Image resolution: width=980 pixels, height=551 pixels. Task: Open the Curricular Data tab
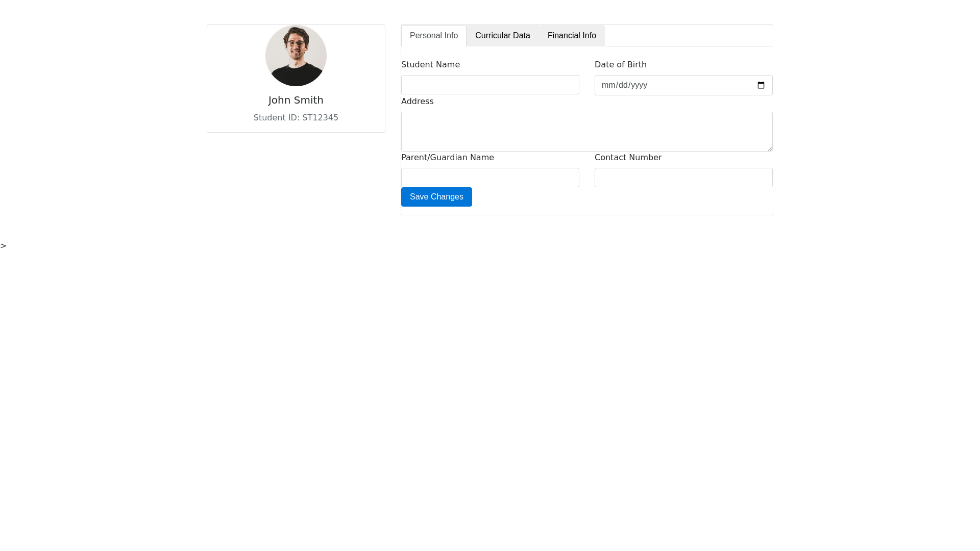click(x=502, y=36)
